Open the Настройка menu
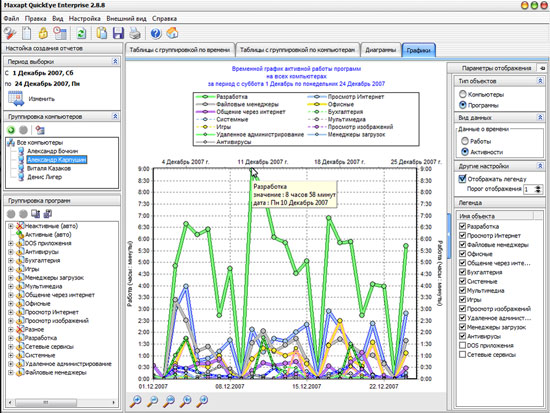The width and height of the screenshot is (550, 413). point(85,19)
